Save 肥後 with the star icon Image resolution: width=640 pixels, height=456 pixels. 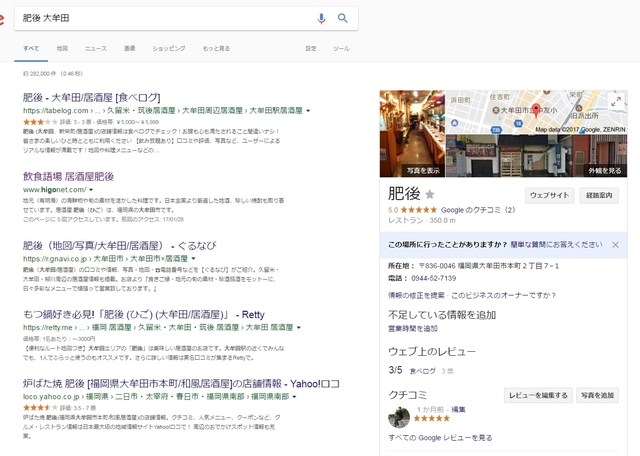coord(429,194)
